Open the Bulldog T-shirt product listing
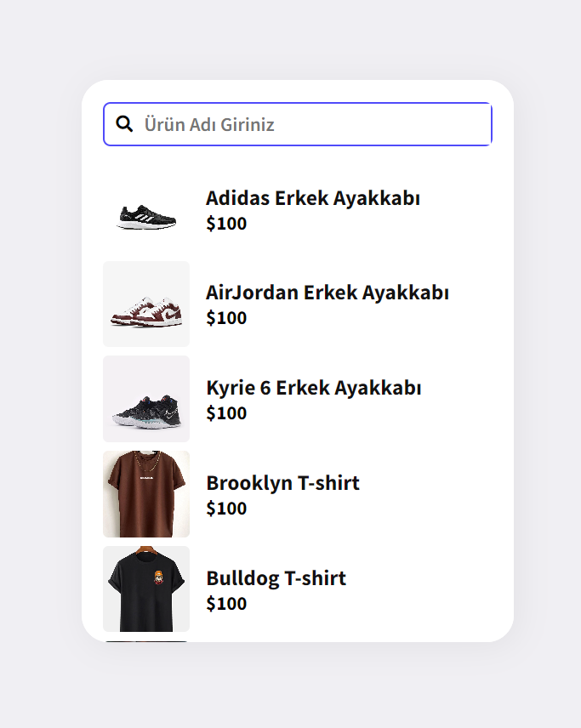This screenshot has height=728, width=581. (x=276, y=577)
